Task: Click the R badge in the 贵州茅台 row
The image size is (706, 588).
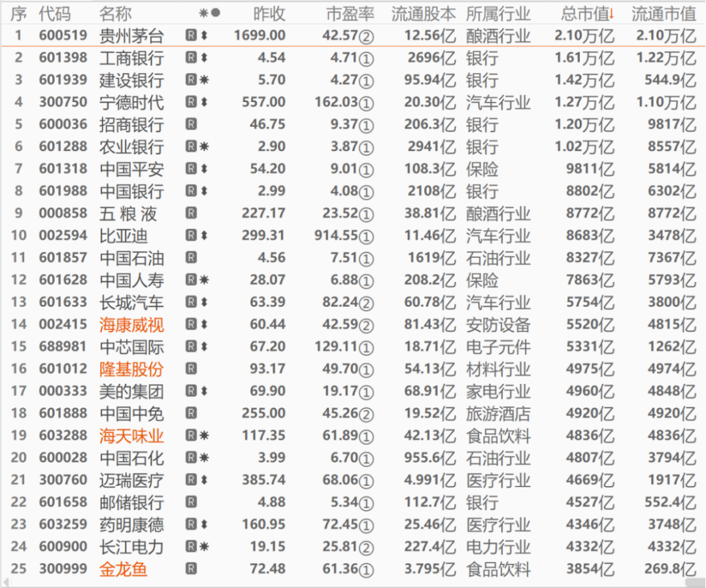Action: point(192,35)
